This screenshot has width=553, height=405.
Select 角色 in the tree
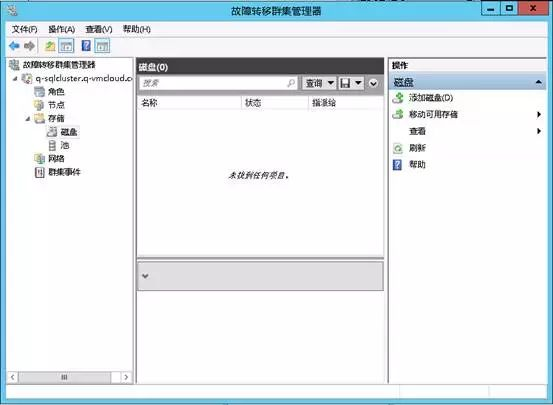[56, 92]
